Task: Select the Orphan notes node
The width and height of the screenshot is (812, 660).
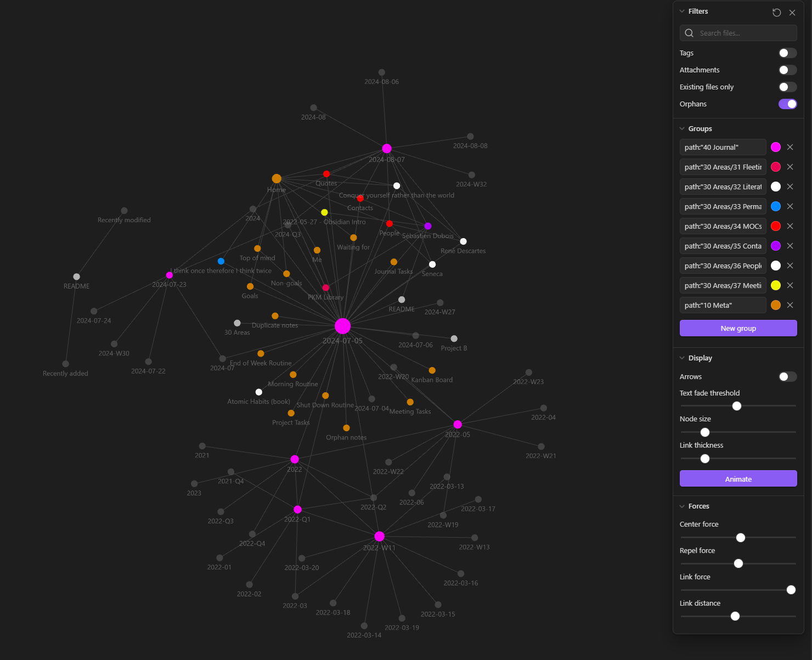Action: click(x=346, y=428)
